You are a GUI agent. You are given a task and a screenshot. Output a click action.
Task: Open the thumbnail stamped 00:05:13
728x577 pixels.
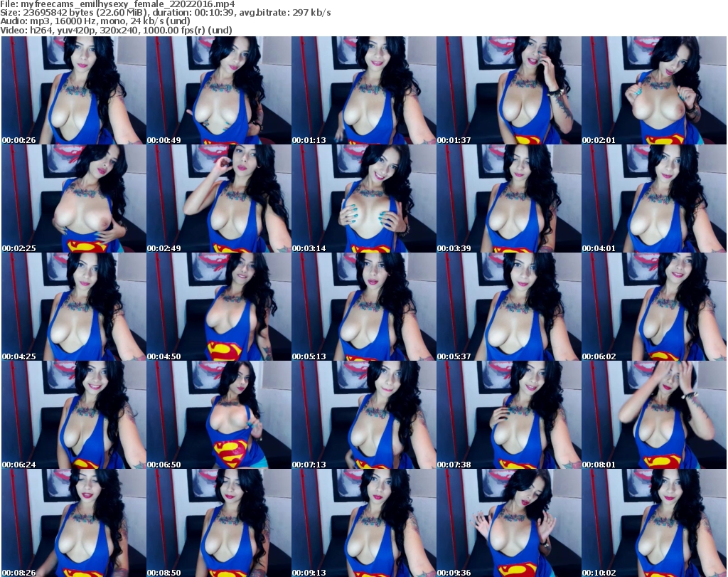coord(363,307)
